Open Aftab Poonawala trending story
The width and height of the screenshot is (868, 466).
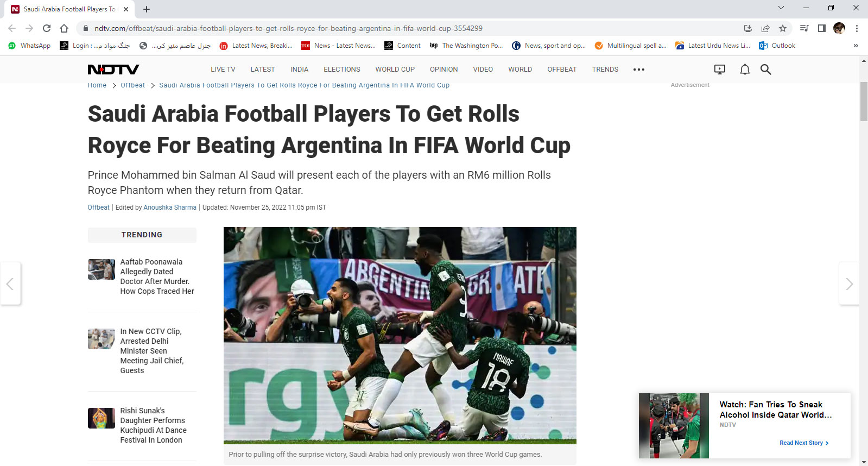coord(157,276)
